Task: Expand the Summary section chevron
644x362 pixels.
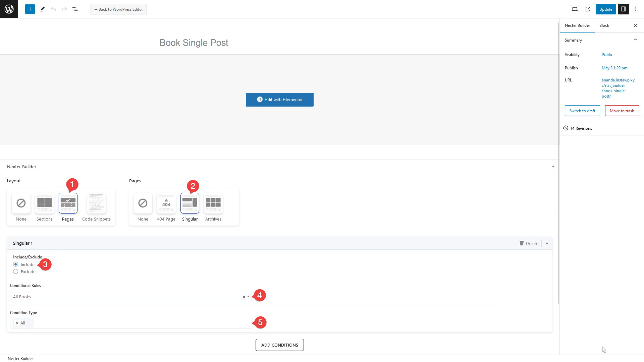Action: click(x=636, y=40)
